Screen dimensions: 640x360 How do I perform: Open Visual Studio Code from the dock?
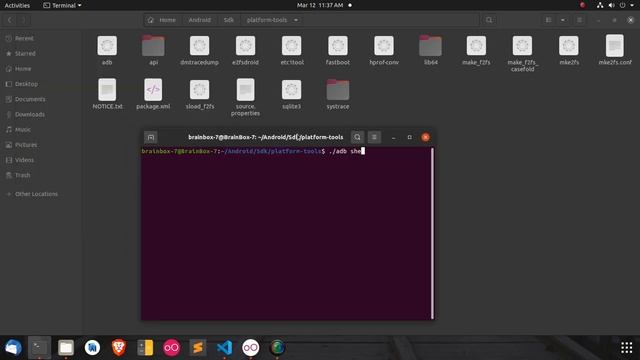pos(224,348)
